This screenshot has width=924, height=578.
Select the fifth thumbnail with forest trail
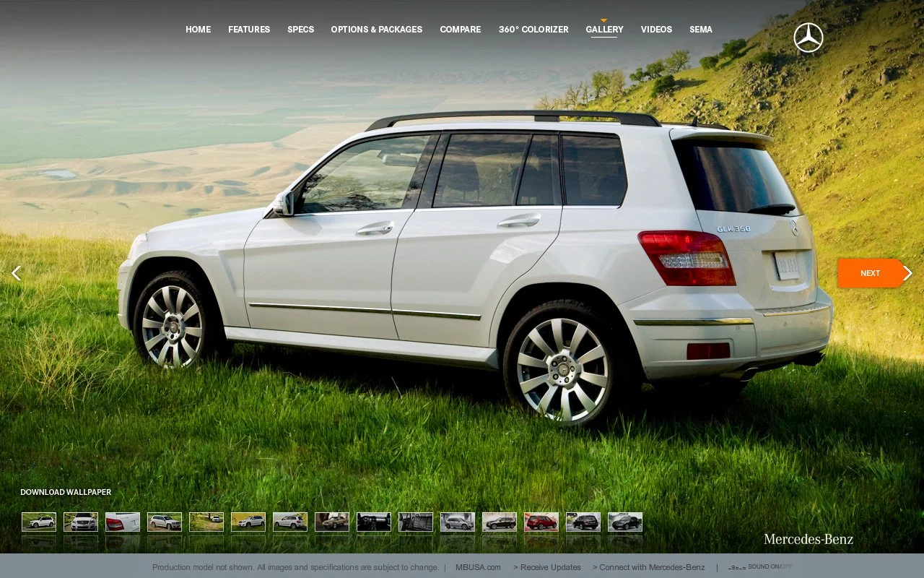click(x=206, y=522)
